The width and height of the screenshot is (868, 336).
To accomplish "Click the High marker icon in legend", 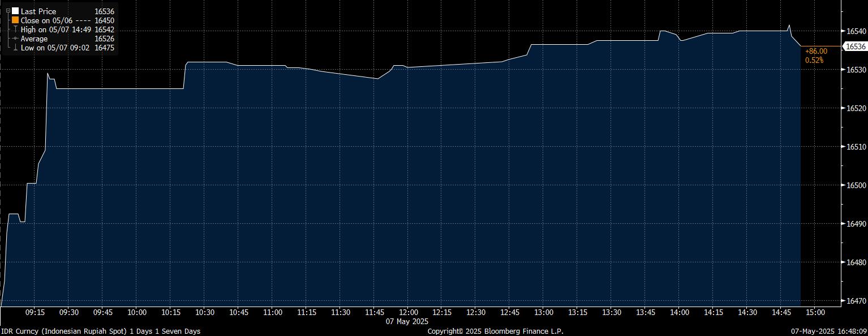I will pyautogui.click(x=15, y=29).
